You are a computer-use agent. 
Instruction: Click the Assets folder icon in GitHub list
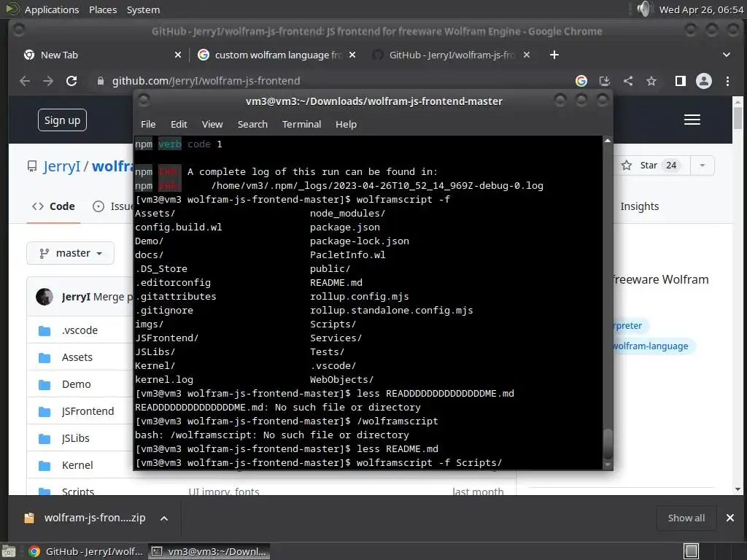[44, 357]
